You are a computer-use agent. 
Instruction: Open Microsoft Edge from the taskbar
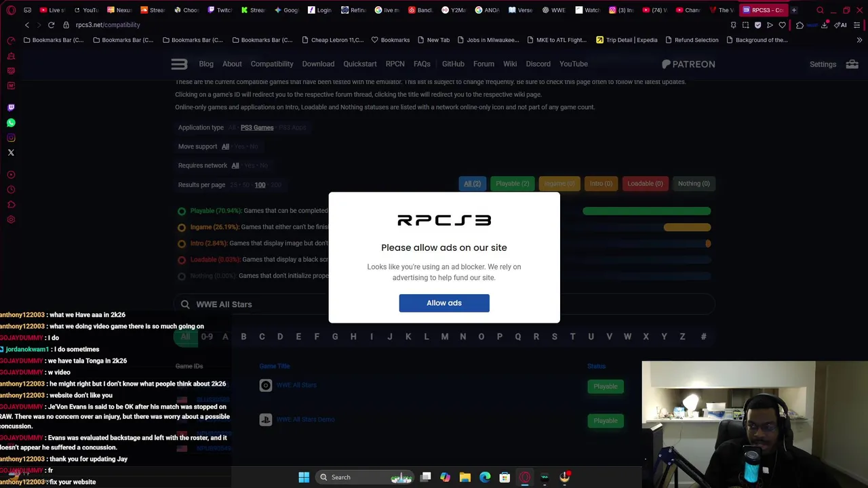tap(485, 477)
